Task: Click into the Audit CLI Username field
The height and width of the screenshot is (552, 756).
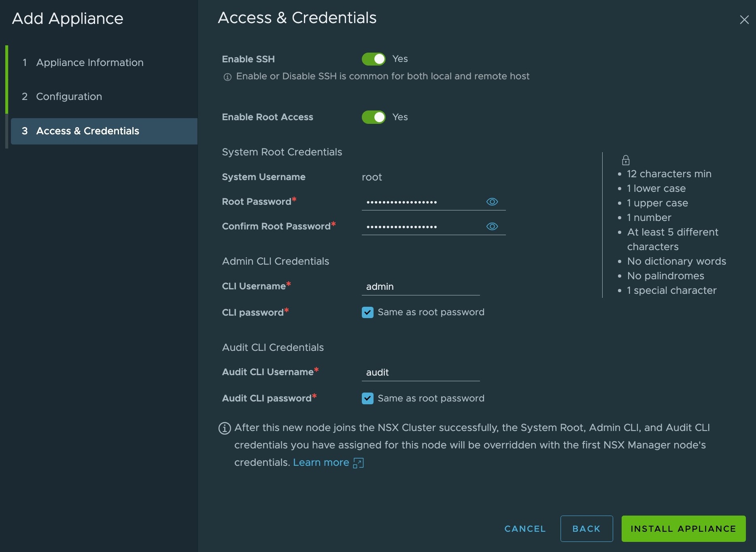Action: click(x=420, y=372)
